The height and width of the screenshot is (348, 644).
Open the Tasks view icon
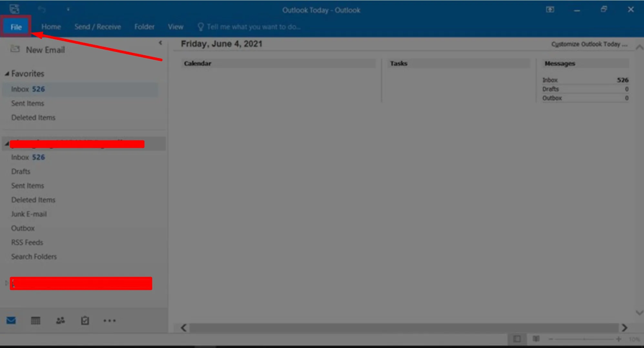pyautogui.click(x=85, y=320)
